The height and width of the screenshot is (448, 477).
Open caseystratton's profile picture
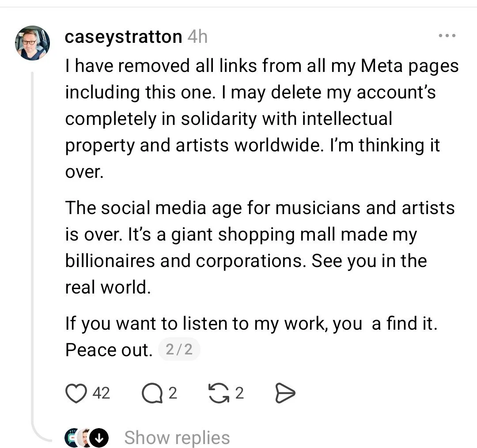coord(32,43)
